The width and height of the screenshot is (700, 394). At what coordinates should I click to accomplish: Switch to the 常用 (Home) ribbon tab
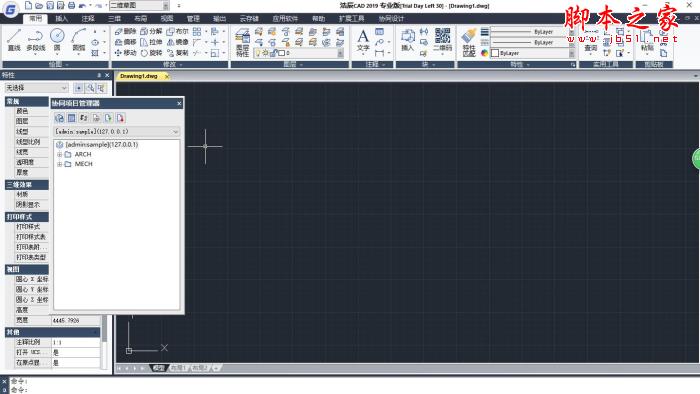point(35,18)
